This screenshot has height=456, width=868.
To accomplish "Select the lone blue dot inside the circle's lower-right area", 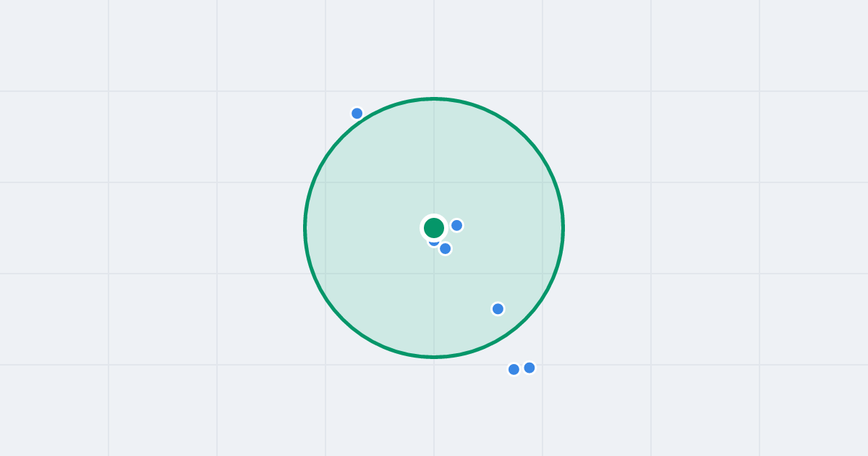I will pos(498,308).
